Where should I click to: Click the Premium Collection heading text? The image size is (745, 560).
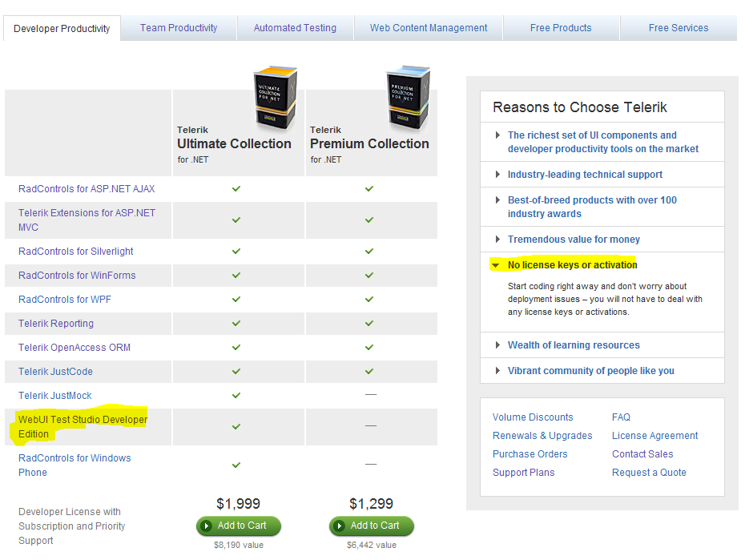pyautogui.click(x=369, y=144)
